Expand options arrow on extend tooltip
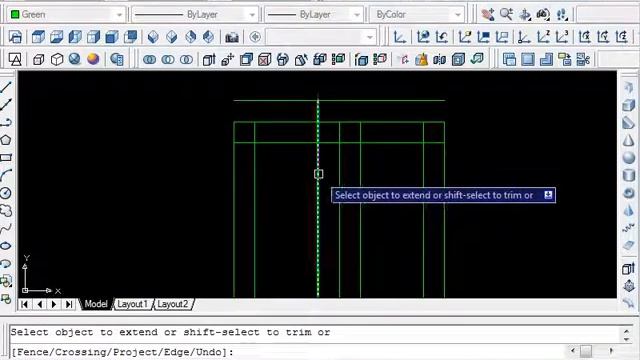 548,195
